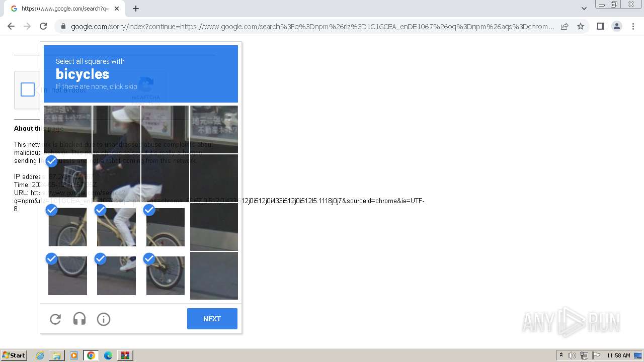Open colorful grid app in taskbar
This screenshot has width=644, height=362.
(x=125, y=355)
